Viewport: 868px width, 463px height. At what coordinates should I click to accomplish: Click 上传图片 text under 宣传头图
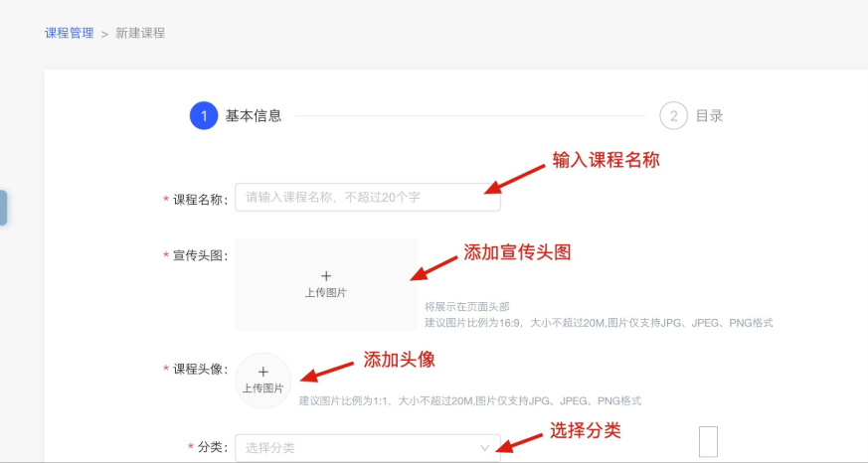(x=326, y=293)
